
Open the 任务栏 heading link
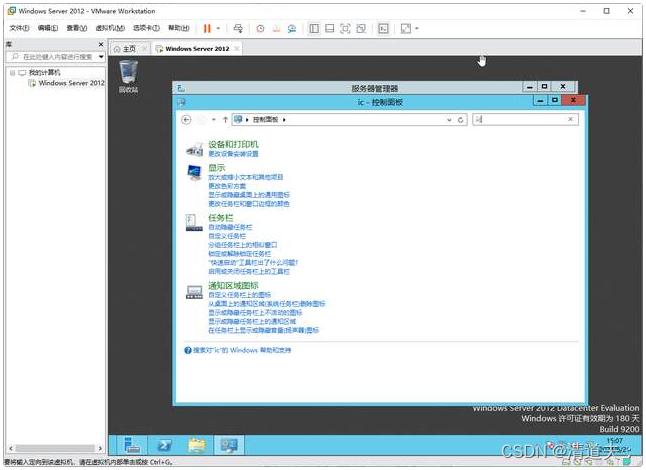point(220,218)
